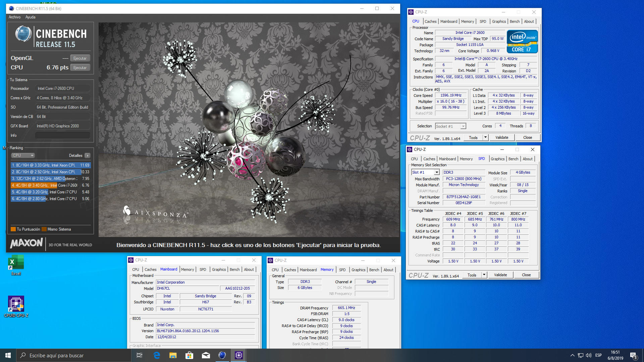Select ranking entry 4 Intel Core i7-2600
This screenshot has width=644, height=362.
click(x=51, y=185)
